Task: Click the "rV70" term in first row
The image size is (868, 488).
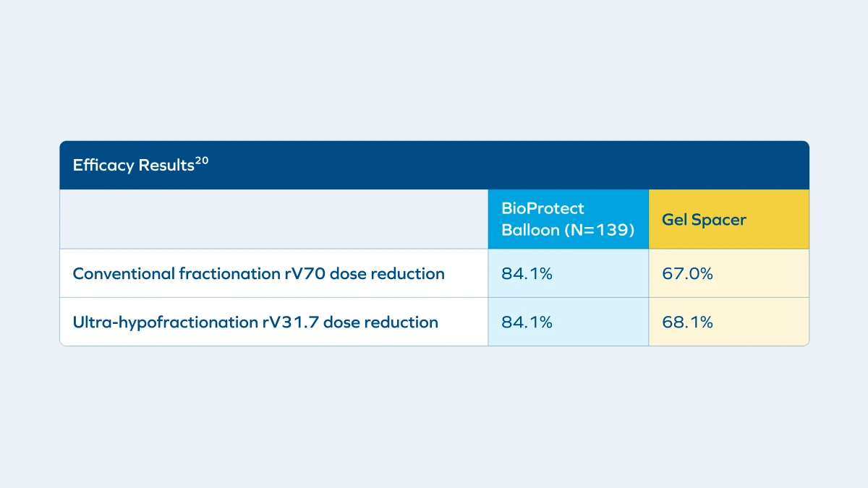Action: coord(303,273)
